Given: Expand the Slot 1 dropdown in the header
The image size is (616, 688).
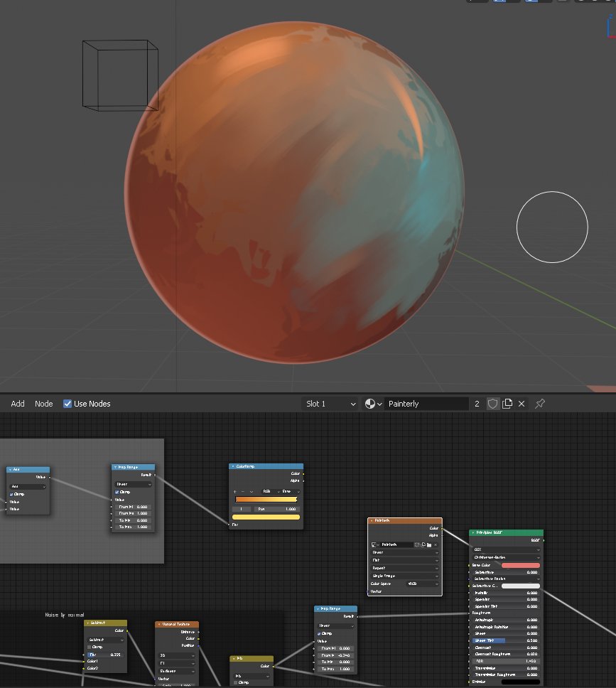Looking at the screenshot, I should point(330,404).
